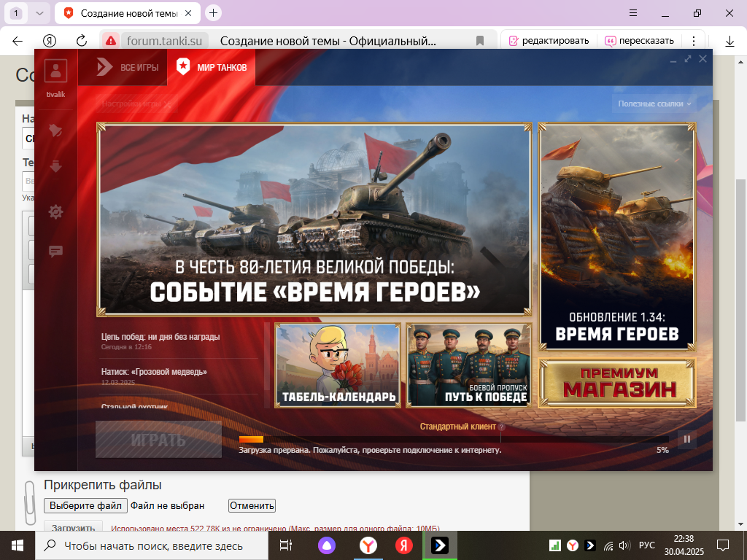Click the help question mark near Стандартный клиент
This screenshot has width=747, height=560.
(x=501, y=427)
